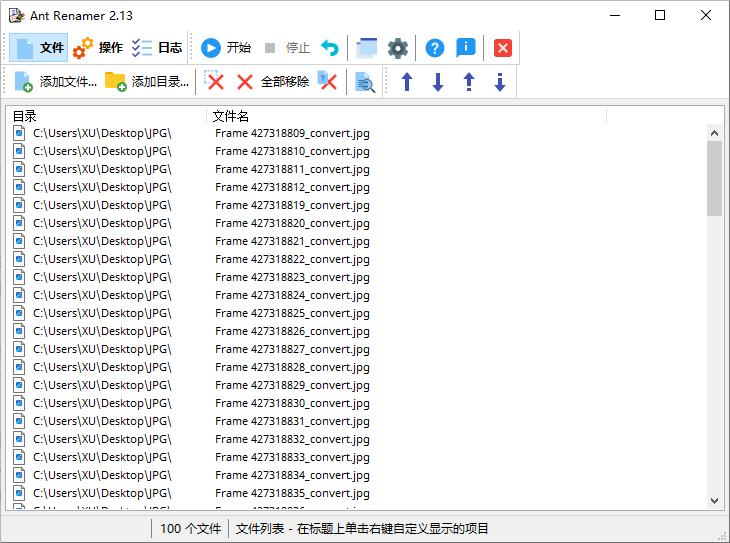The image size is (730, 543).
Task: Select Frame 427318833_convert.jpg
Action: 292,457
